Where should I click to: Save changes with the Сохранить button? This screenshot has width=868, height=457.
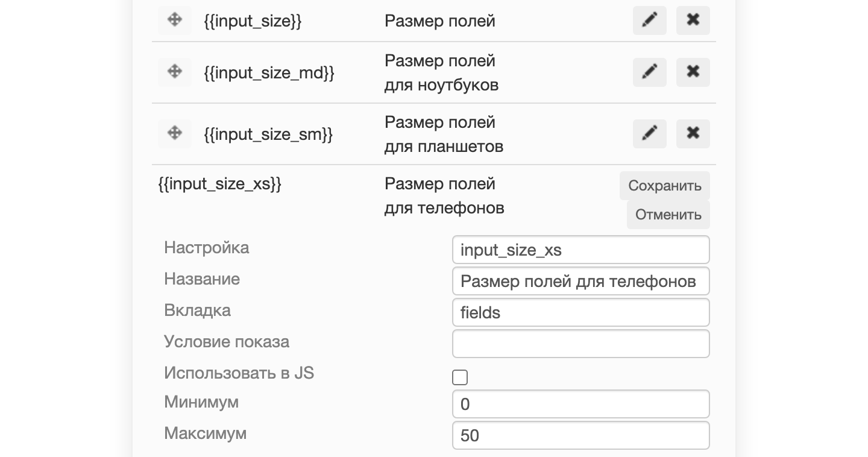pos(665,186)
